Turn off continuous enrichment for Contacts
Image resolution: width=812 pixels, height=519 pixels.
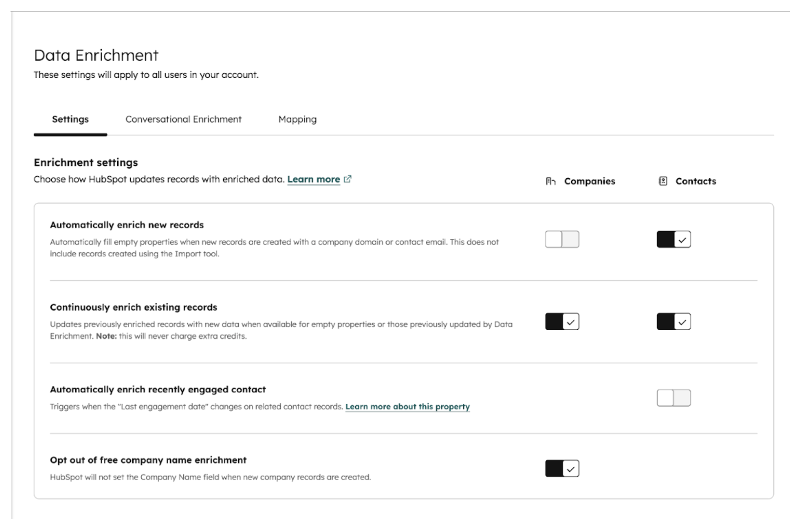(673, 322)
